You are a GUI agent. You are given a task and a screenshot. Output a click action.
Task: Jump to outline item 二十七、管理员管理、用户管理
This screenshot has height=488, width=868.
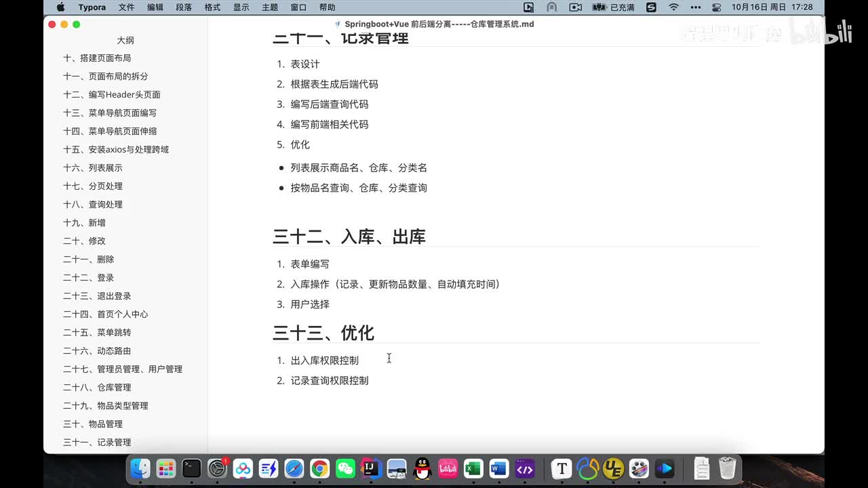coord(123,369)
